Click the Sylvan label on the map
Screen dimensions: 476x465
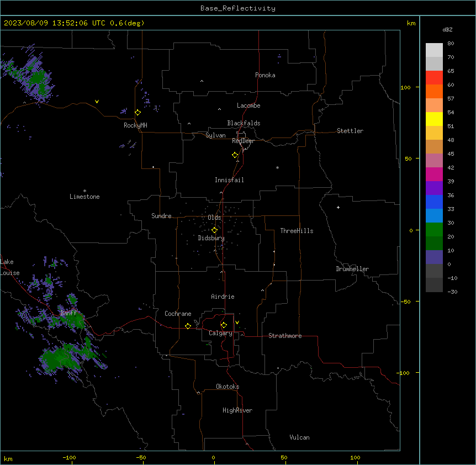[215, 135]
